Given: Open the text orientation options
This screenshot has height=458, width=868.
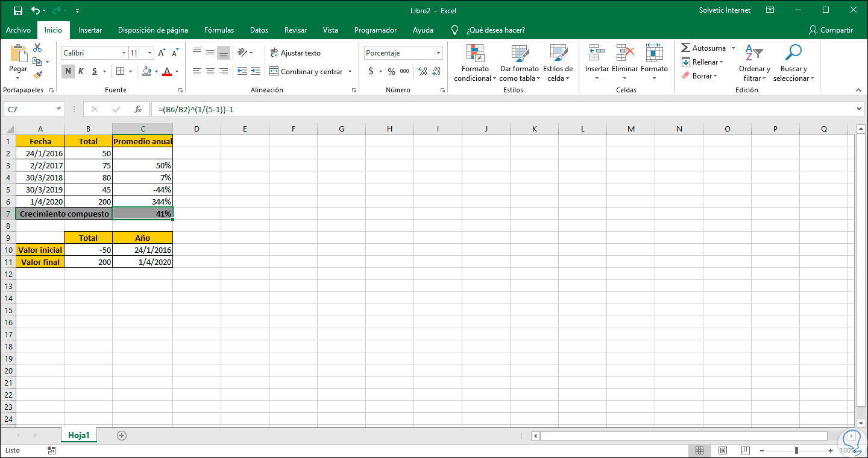Looking at the screenshot, I should click(242, 52).
